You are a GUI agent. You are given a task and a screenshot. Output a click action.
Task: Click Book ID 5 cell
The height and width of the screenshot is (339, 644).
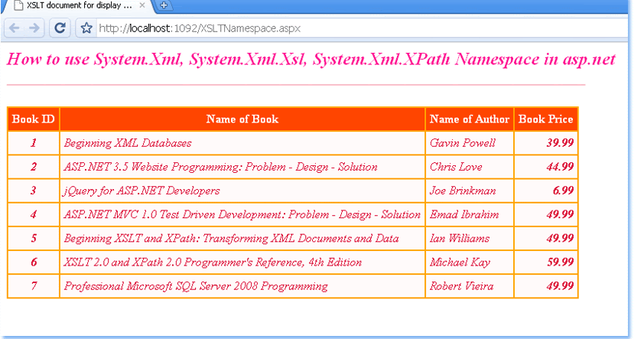click(x=33, y=238)
